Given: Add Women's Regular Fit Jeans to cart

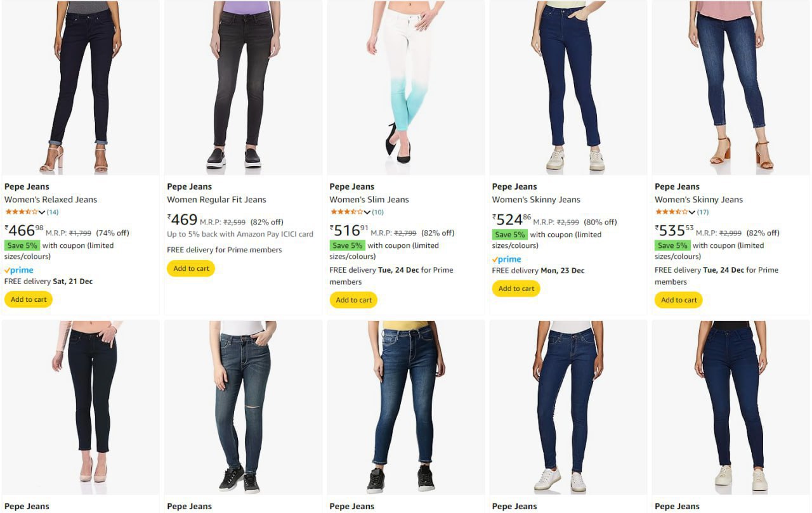Looking at the screenshot, I should click(191, 268).
